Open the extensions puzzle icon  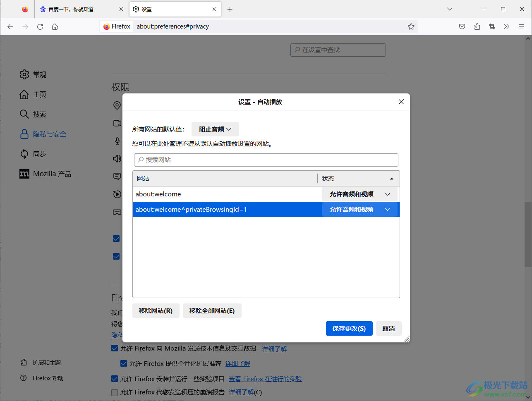tap(477, 26)
